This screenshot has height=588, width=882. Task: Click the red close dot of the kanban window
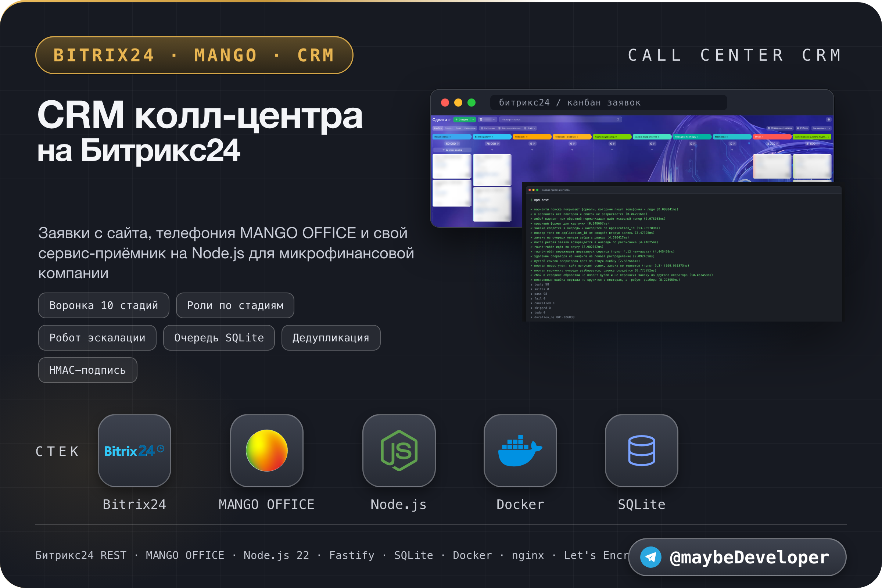[445, 103]
